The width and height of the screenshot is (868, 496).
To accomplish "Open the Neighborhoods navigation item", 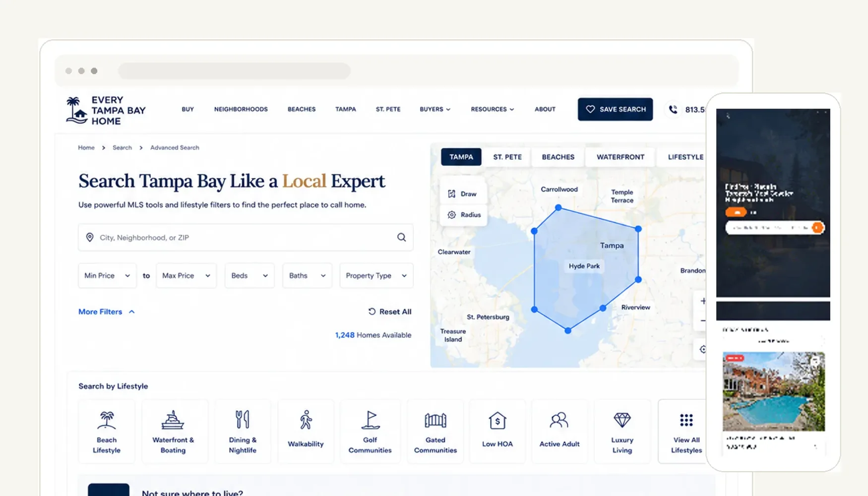I will point(241,109).
